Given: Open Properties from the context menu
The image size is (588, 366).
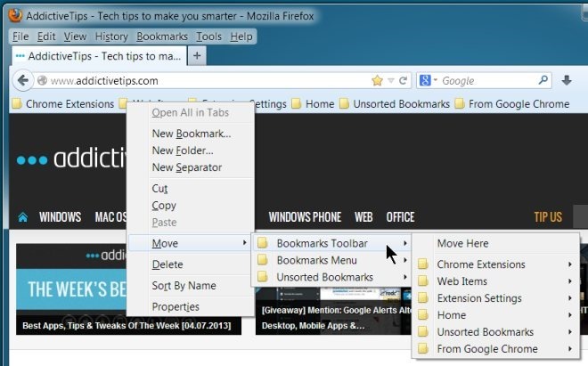Looking at the screenshot, I should [x=192, y=306].
